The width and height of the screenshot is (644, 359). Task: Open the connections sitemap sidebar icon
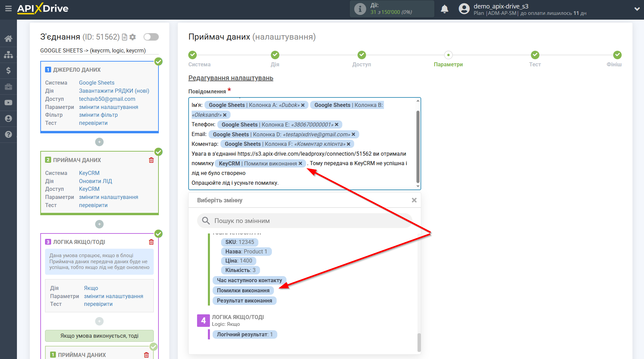pyautogui.click(x=8, y=54)
